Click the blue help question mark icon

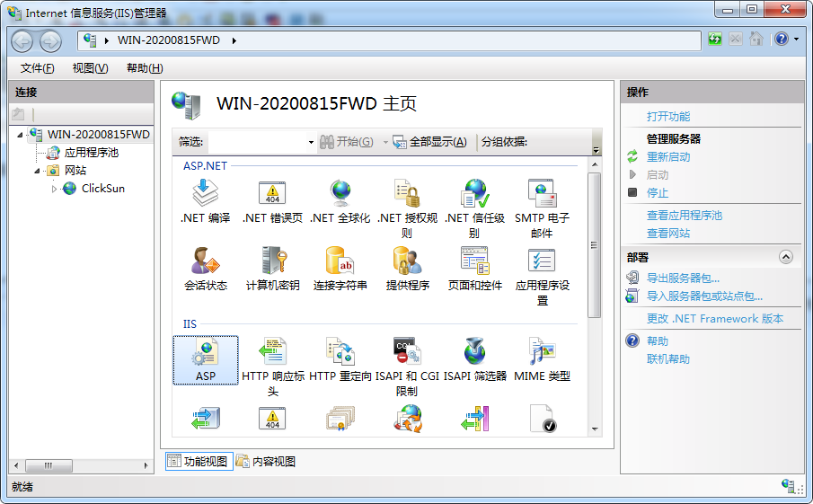tap(782, 39)
